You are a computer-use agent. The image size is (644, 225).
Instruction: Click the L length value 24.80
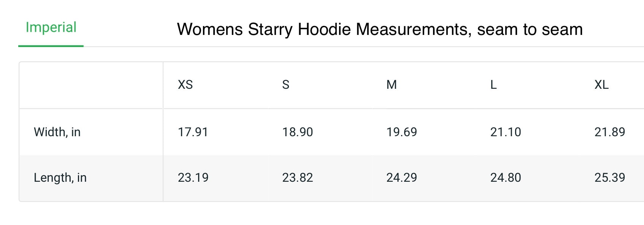click(x=506, y=178)
